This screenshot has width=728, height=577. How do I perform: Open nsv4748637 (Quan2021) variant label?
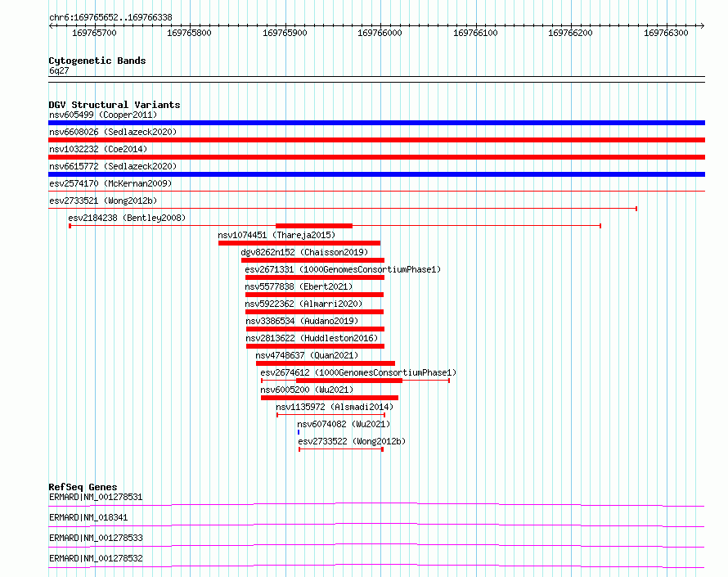click(x=308, y=355)
